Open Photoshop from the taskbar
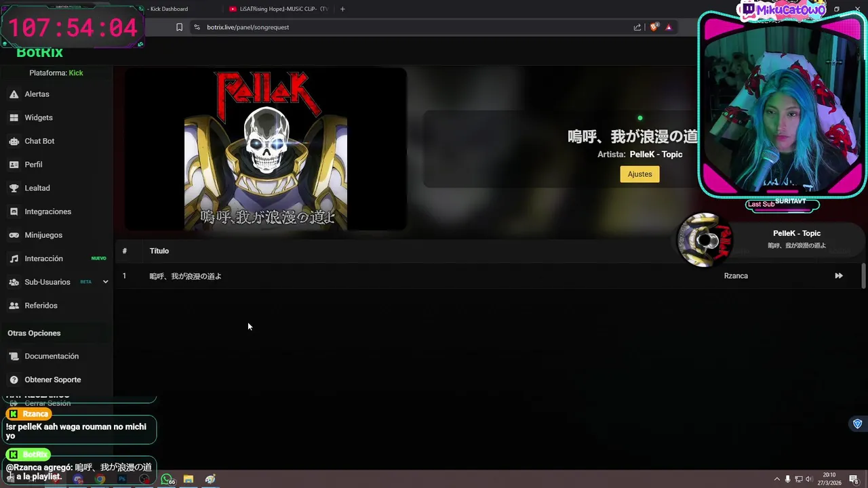The image size is (868, 488). [x=122, y=479]
